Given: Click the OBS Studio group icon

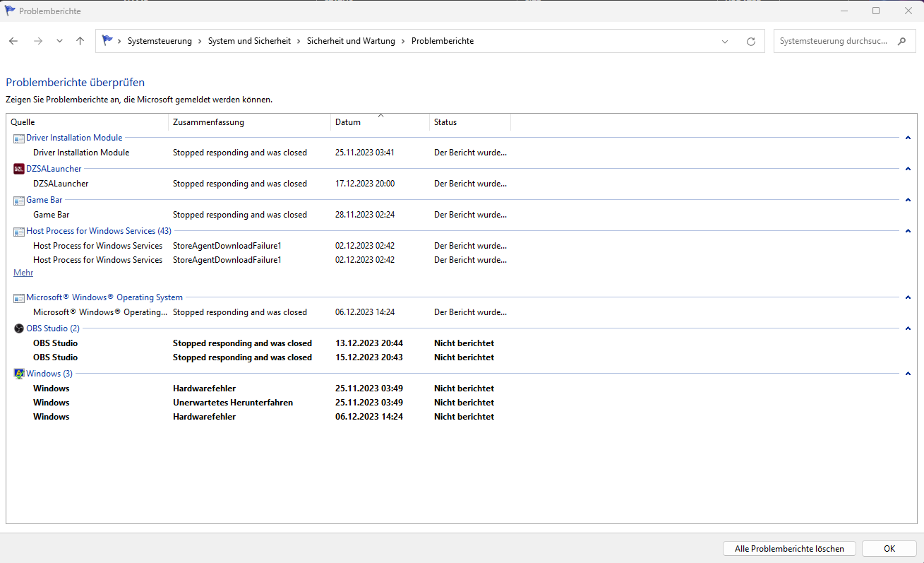Looking at the screenshot, I should [x=19, y=328].
